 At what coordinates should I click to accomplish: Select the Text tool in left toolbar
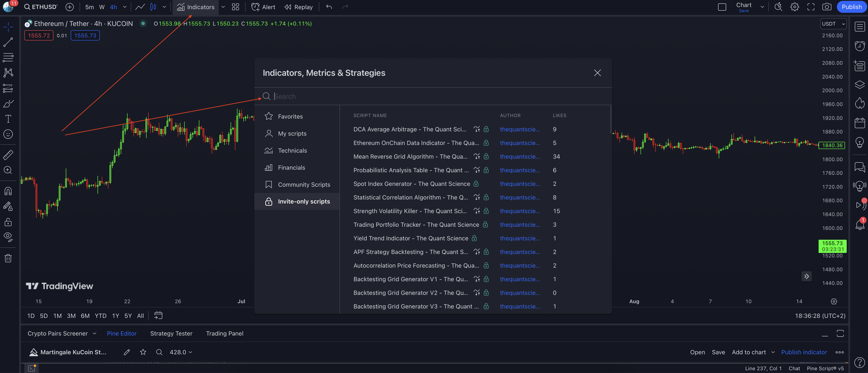tap(8, 119)
